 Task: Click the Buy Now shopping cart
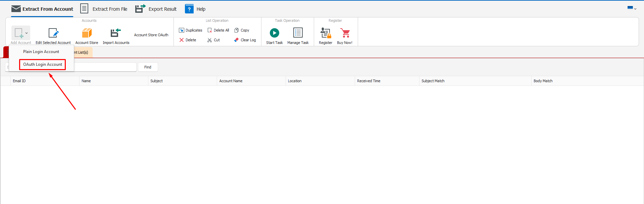tap(345, 33)
